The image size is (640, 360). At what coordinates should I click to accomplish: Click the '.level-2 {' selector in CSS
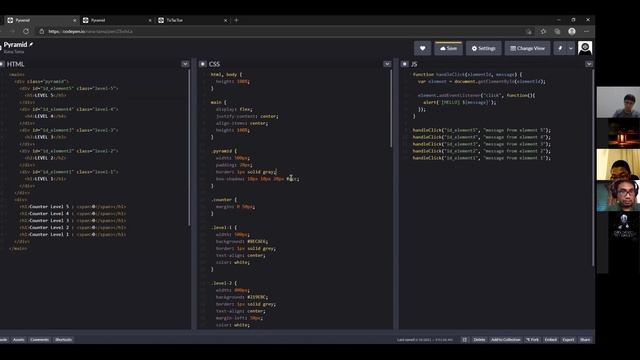[x=224, y=283]
